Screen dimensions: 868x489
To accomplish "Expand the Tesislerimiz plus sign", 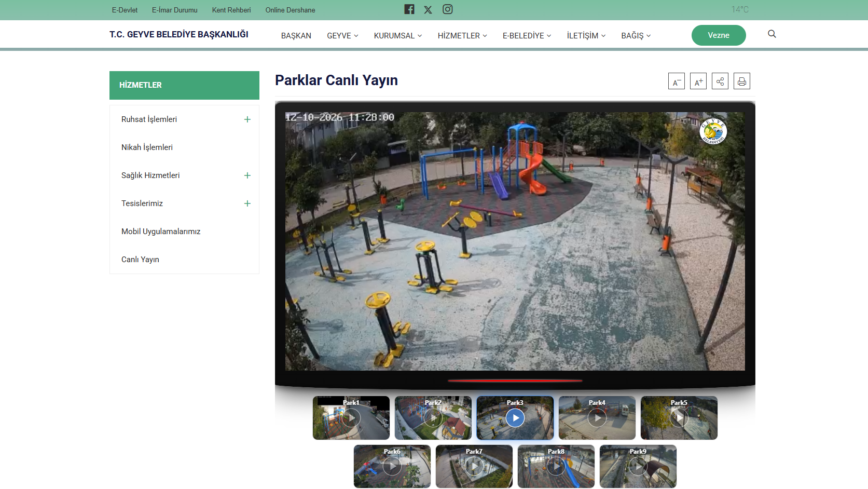I will (x=247, y=203).
